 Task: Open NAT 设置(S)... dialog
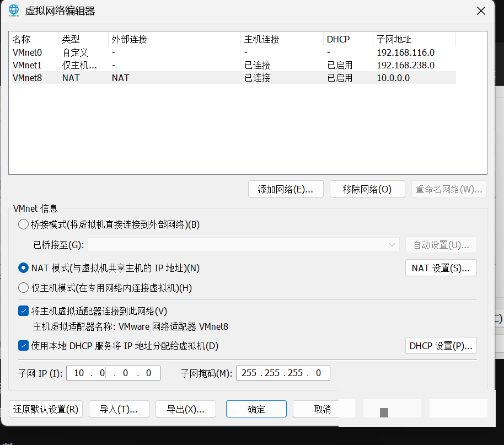pos(441,268)
